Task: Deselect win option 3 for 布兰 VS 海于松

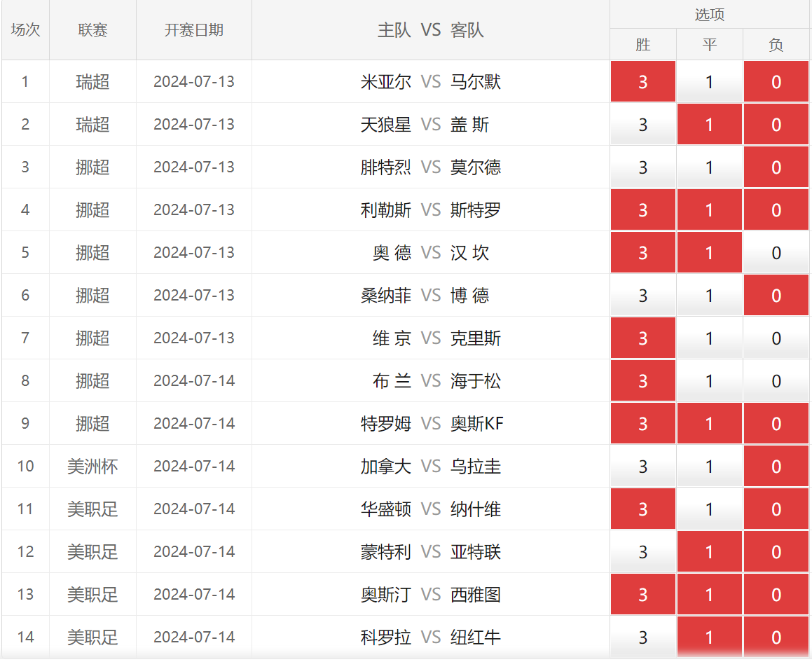Action: point(642,380)
